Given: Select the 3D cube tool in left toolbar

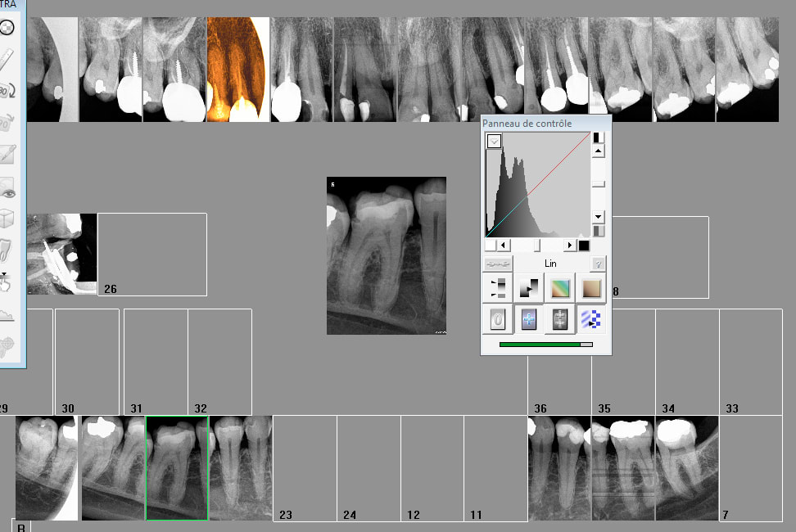Looking at the screenshot, I should click(x=7, y=219).
